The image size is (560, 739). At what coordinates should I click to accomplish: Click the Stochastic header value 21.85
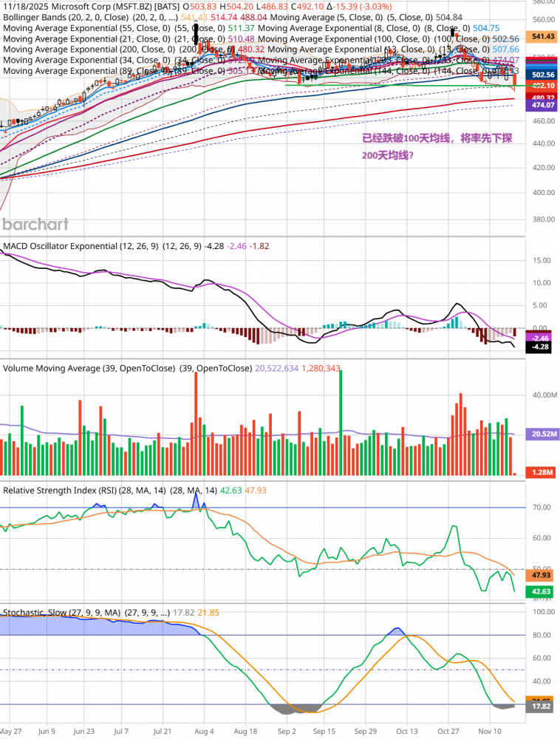click(x=208, y=613)
